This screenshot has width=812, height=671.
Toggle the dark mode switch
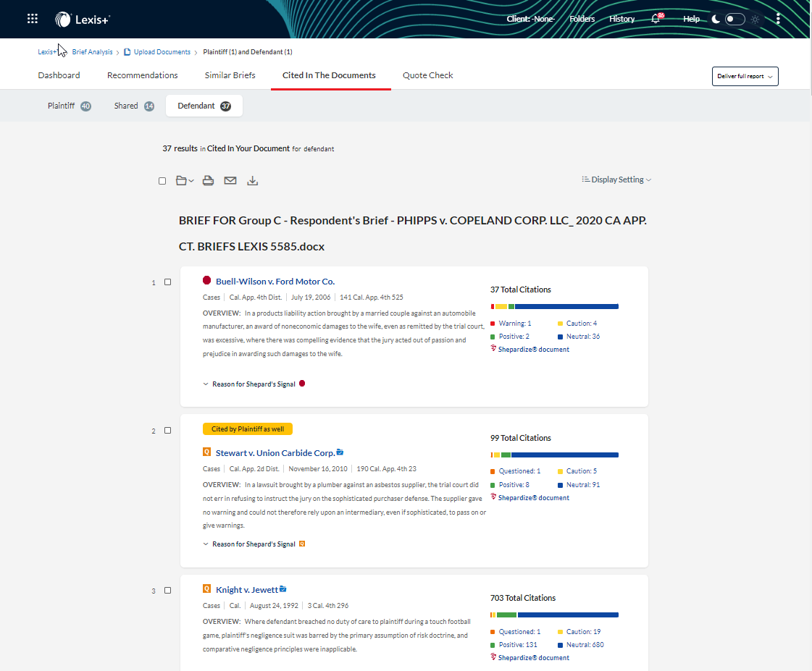734,19
